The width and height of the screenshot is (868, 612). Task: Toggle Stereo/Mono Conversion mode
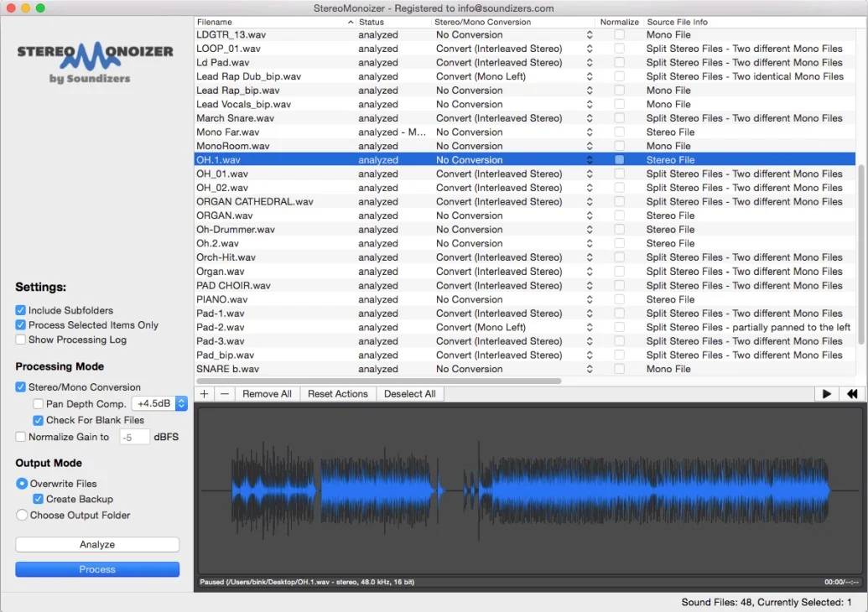pos(20,387)
